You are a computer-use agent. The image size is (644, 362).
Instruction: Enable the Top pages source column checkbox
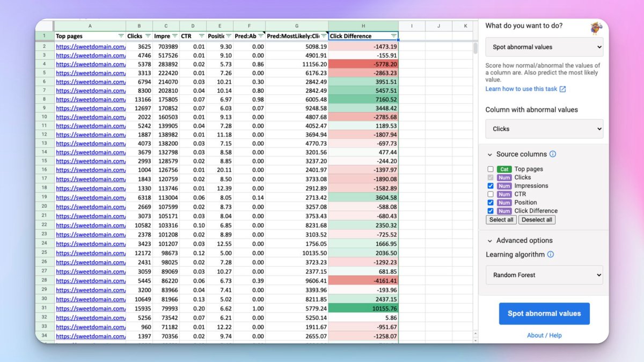[491, 169]
